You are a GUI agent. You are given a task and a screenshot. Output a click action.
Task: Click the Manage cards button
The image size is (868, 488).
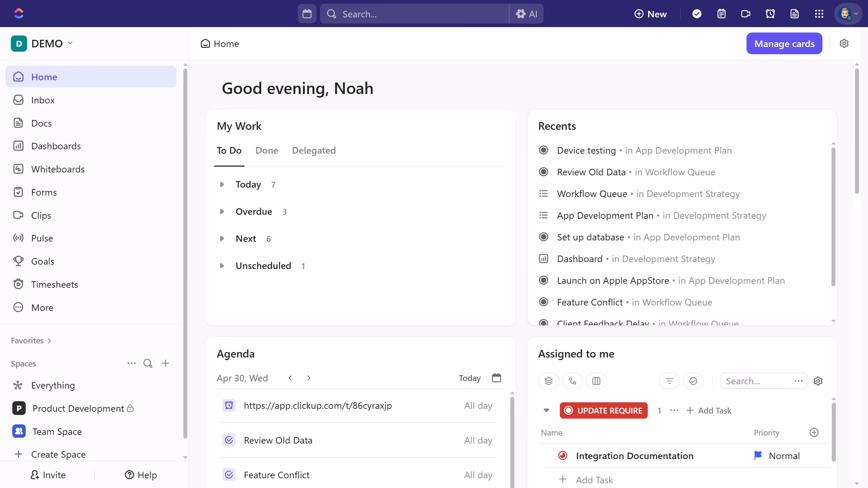(x=784, y=43)
